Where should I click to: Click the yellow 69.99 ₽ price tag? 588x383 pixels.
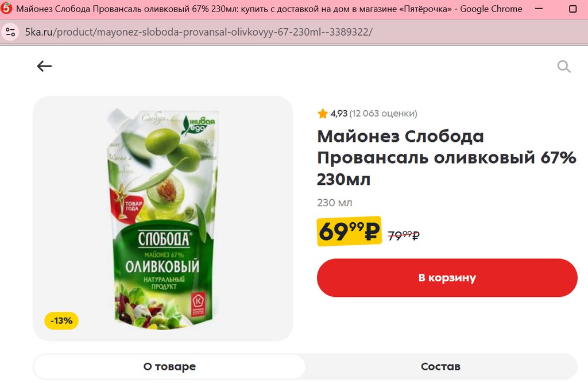[349, 231]
